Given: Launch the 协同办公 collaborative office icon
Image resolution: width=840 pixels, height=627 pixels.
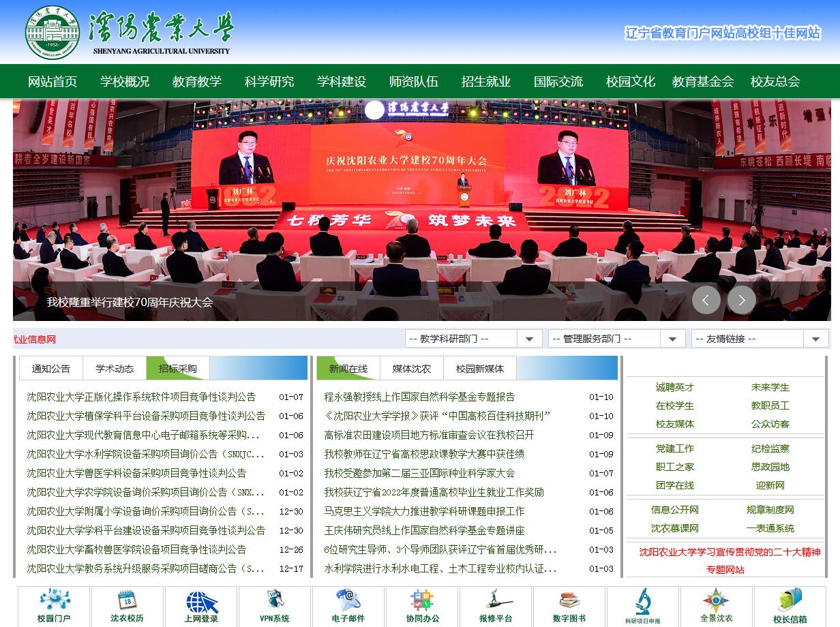Looking at the screenshot, I should 423,606.
